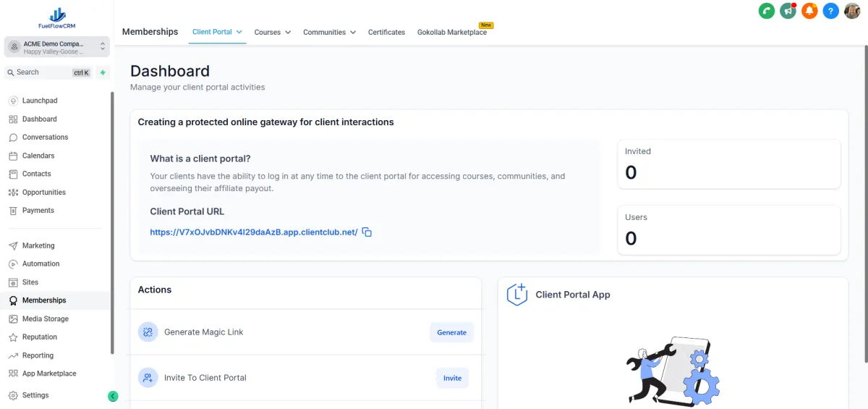Open the Gokollab Marketplace tab
The height and width of the screenshot is (409, 868).
tap(452, 33)
